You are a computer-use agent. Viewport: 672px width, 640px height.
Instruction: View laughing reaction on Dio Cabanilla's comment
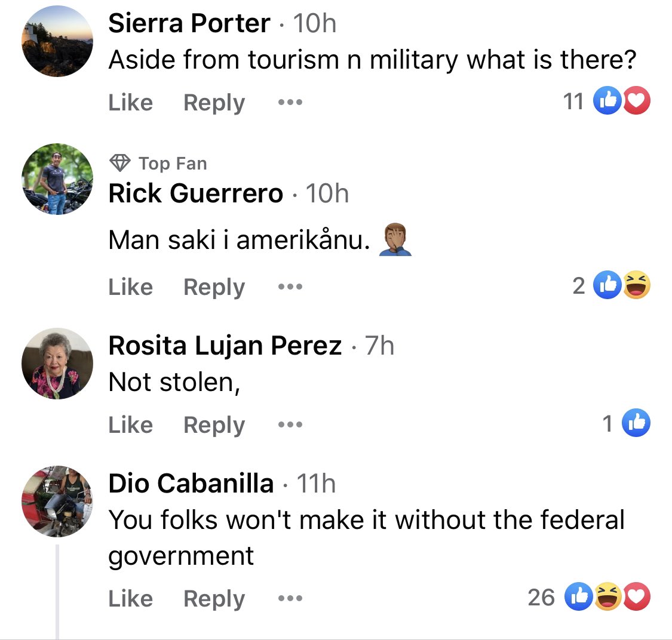point(607,596)
